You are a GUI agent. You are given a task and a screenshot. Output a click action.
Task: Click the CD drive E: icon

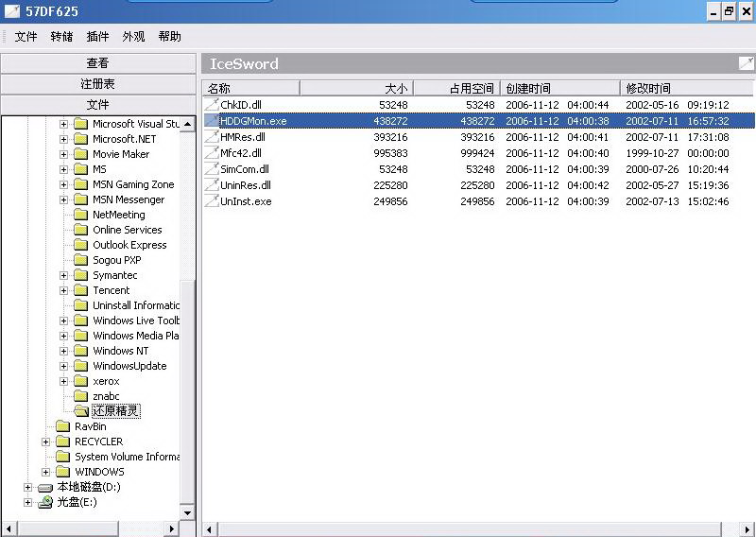[45, 502]
